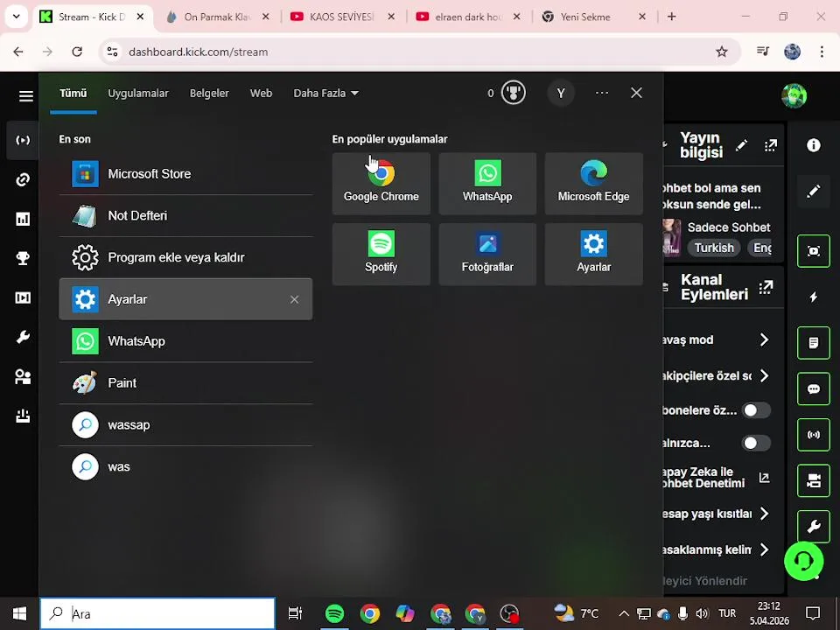Image resolution: width=840 pixels, height=630 pixels.
Task: Open wrench settings icon in Kick sidebar
Action: (x=23, y=337)
